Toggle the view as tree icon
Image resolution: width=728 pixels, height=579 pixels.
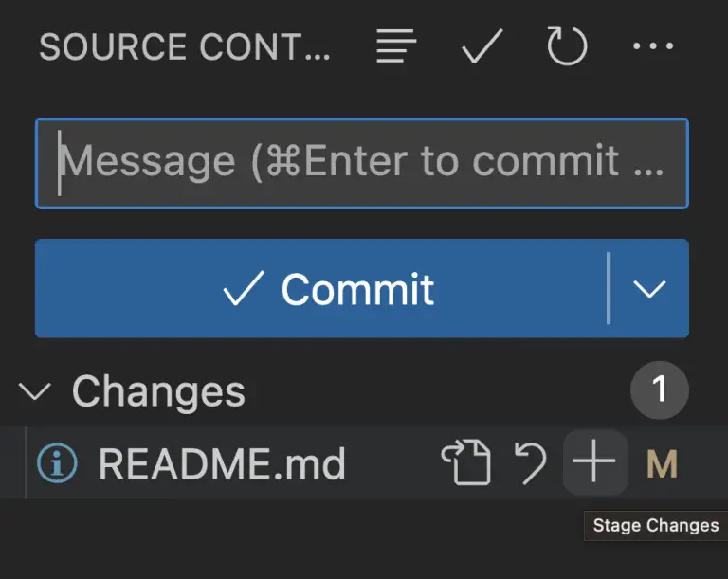pyautogui.click(x=397, y=47)
